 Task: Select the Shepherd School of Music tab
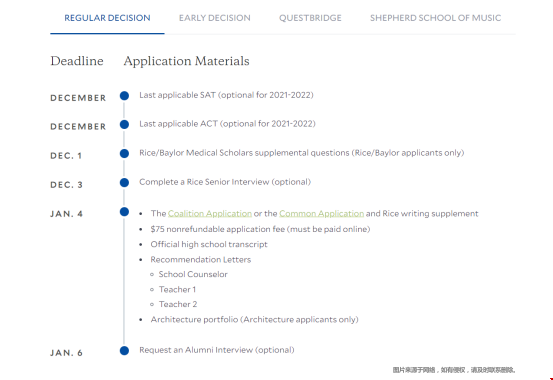435,18
